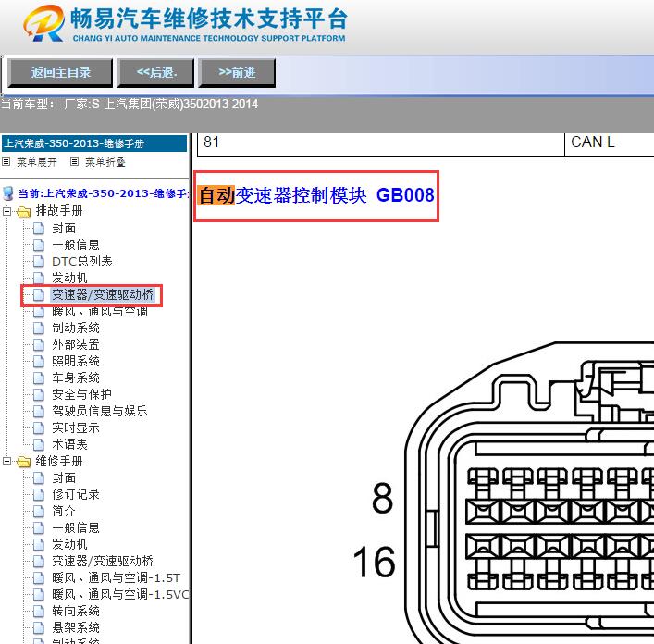Click the page icon beside 实时显示
The image size is (654, 644).
point(38,428)
